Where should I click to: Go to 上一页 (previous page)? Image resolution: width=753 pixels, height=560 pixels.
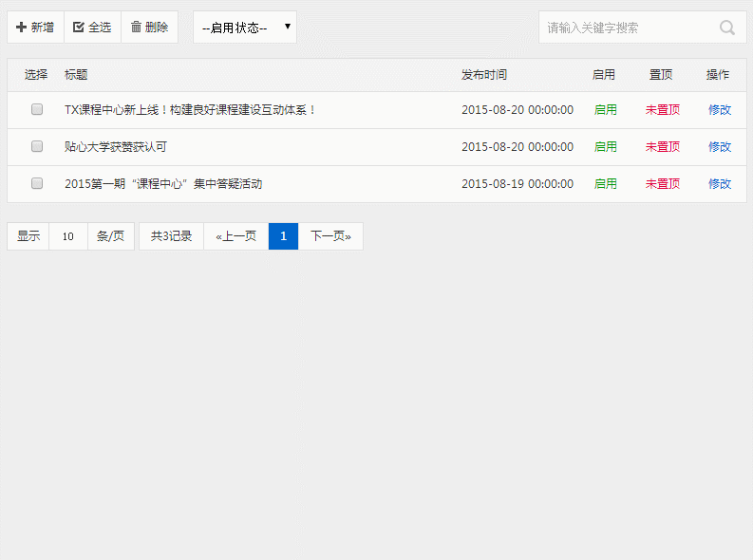click(235, 236)
